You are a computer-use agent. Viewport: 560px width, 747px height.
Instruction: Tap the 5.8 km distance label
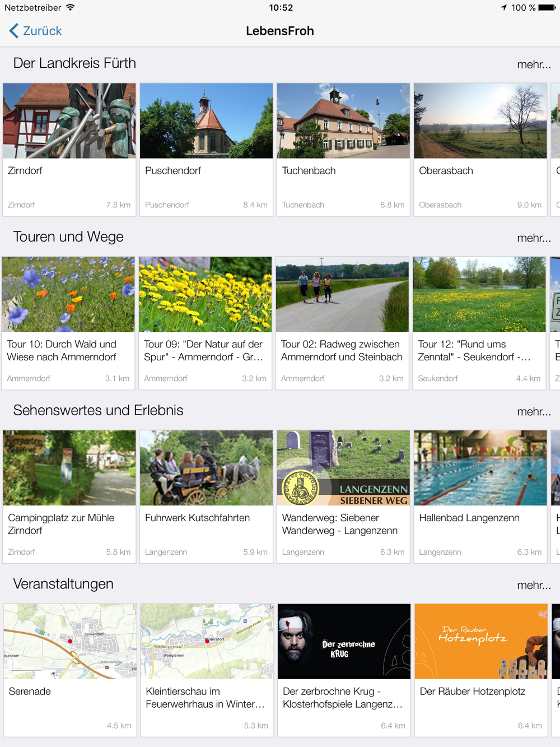(118, 553)
